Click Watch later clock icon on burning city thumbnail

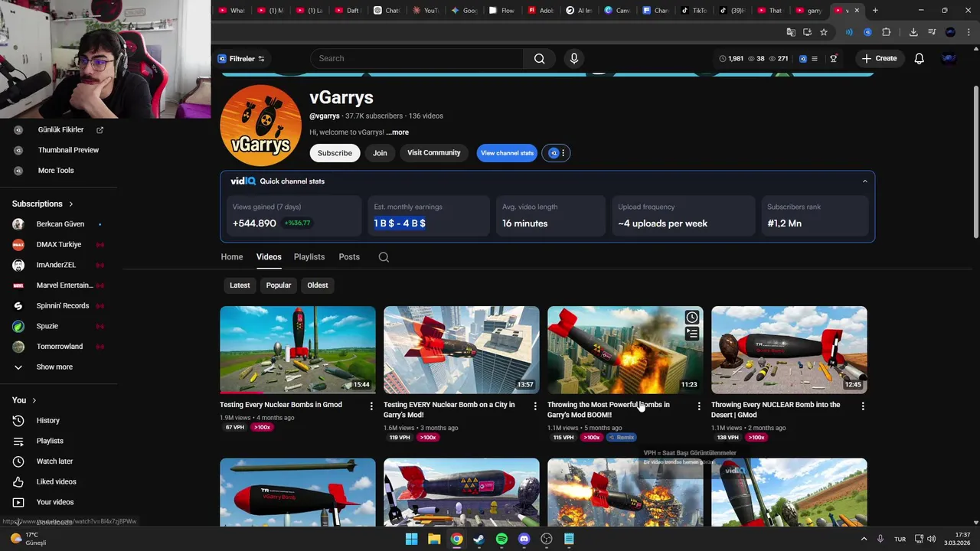[691, 318]
